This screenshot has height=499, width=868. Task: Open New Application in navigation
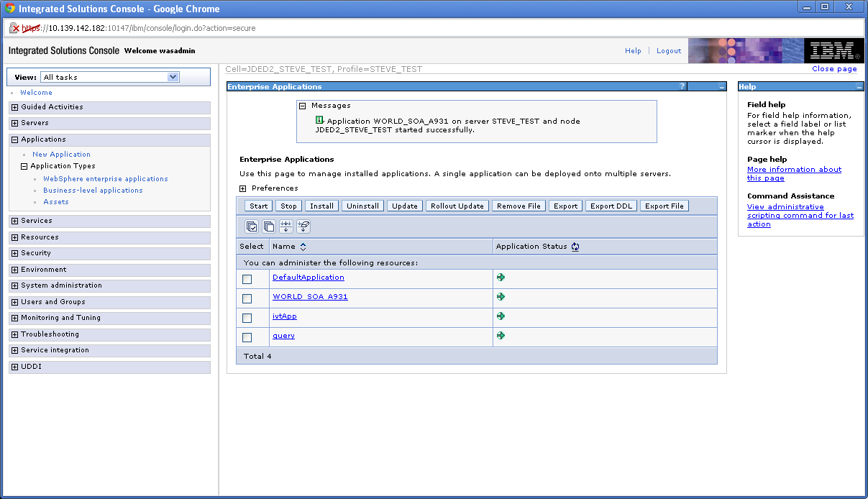(x=61, y=155)
